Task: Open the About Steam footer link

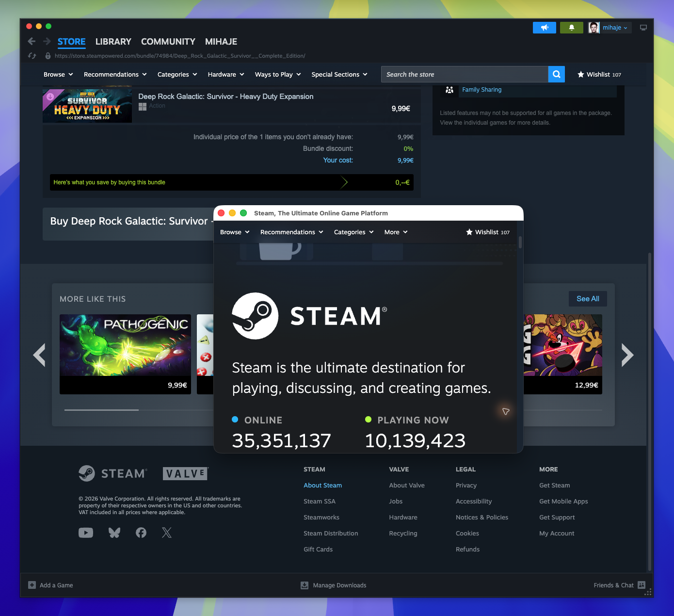Action: tap(323, 486)
